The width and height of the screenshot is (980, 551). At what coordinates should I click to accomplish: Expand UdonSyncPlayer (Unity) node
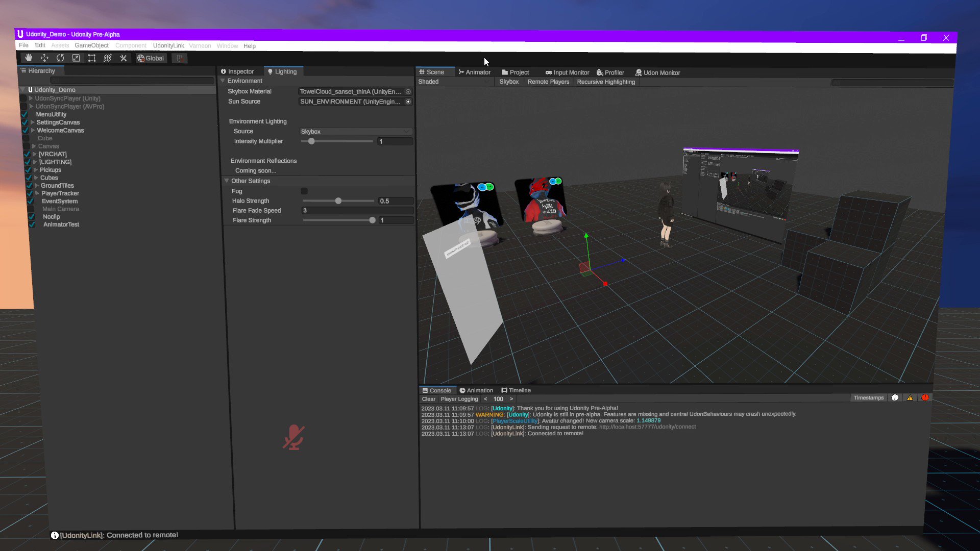coord(31,98)
